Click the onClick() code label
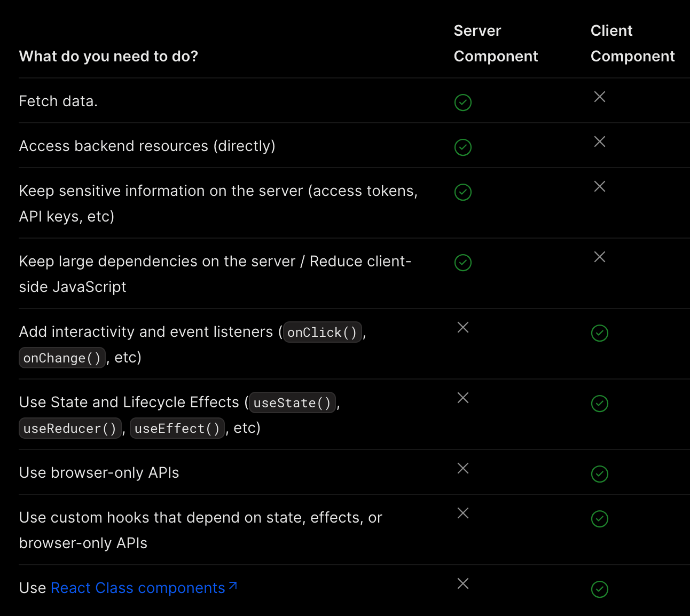The image size is (690, 616). [x=322, y=333]
